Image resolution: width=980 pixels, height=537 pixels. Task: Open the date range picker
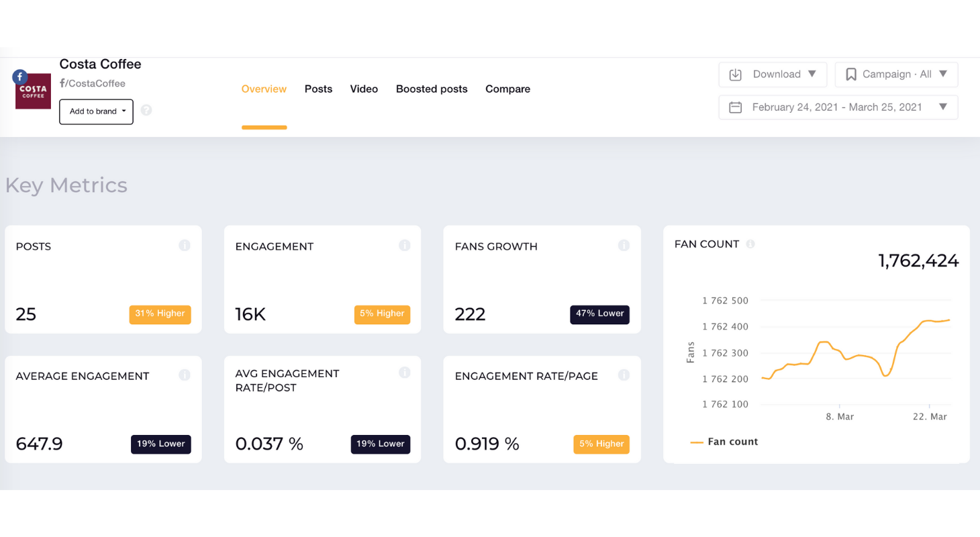(x=838, y=107)
